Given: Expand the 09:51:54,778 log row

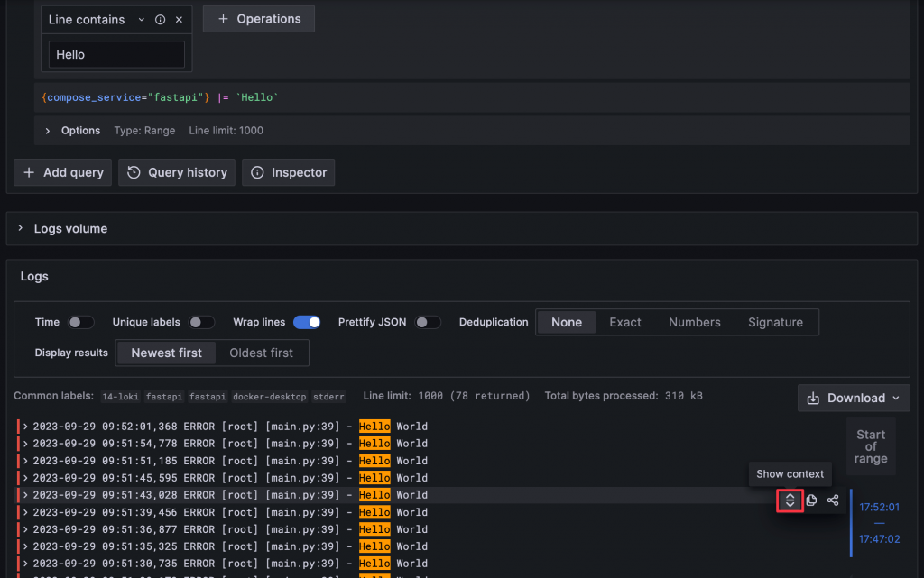Looking at the screenshot, I should click(x=25, y=444).
